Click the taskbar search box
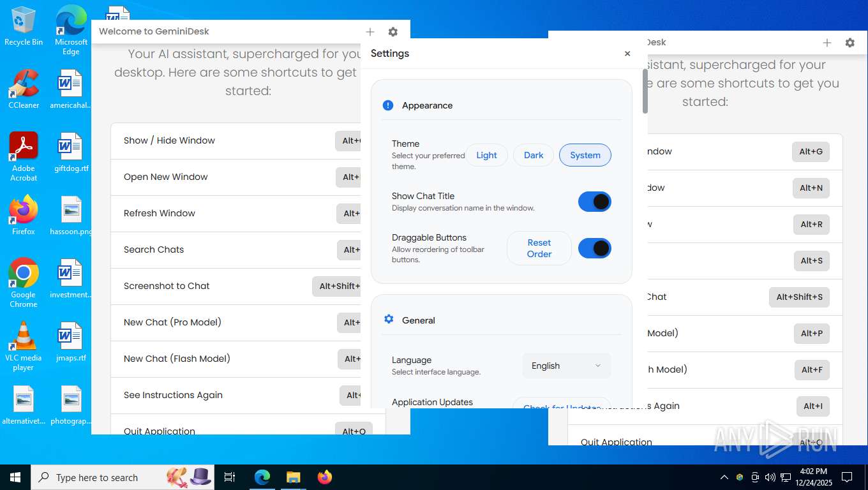This screenshot has height=490, width=868. 123,477
